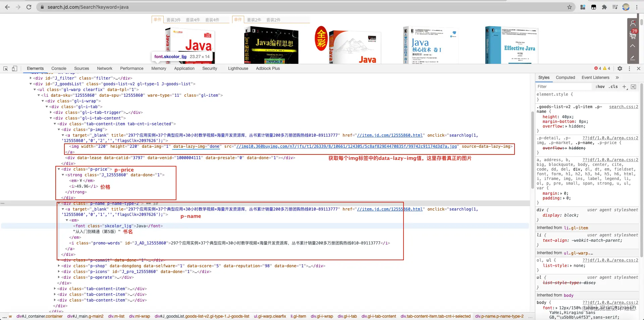Click the browser address bar URL

click(x=88, y=7)
